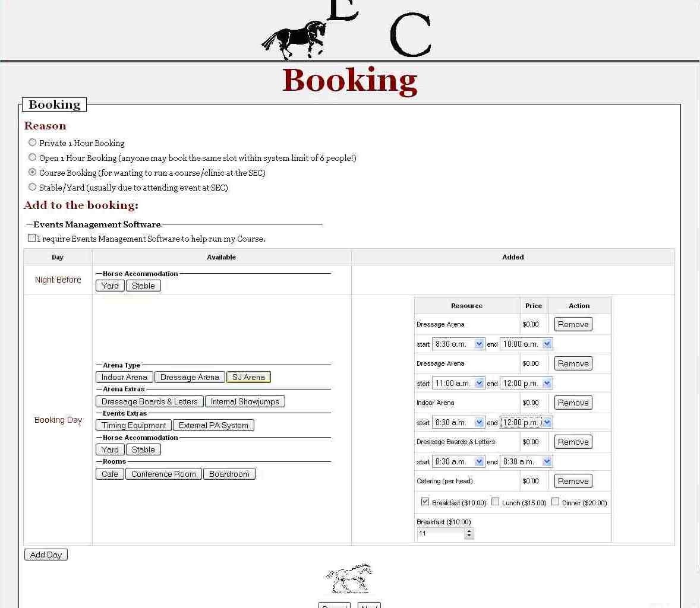Click the Night Before Stable button

tap(143, 286)
